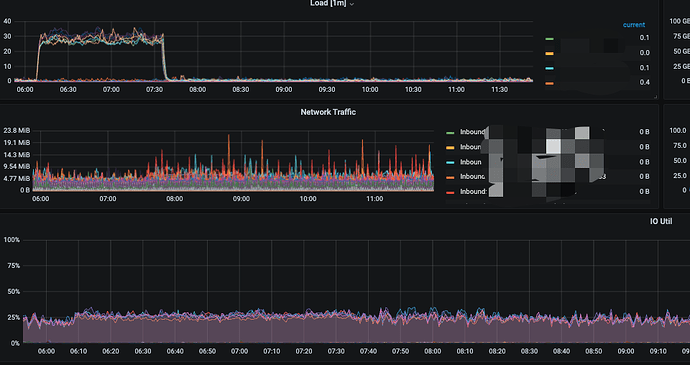Click the '23.8 MiB' label on Network Traffic axis
Screen dimensions: 690x365
[x=16, y=130]
